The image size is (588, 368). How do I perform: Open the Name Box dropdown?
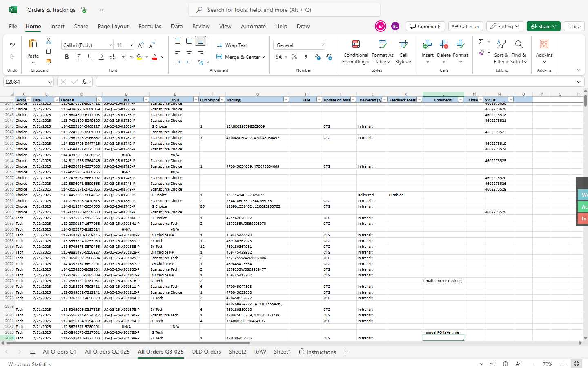pyautogui.click(x=50, y=82)
